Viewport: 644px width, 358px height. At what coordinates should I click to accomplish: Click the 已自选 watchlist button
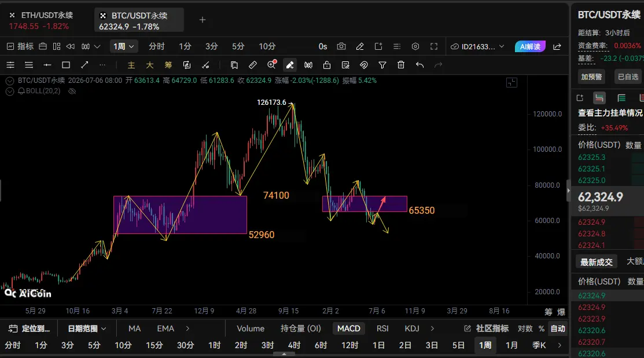click(628, 77)
